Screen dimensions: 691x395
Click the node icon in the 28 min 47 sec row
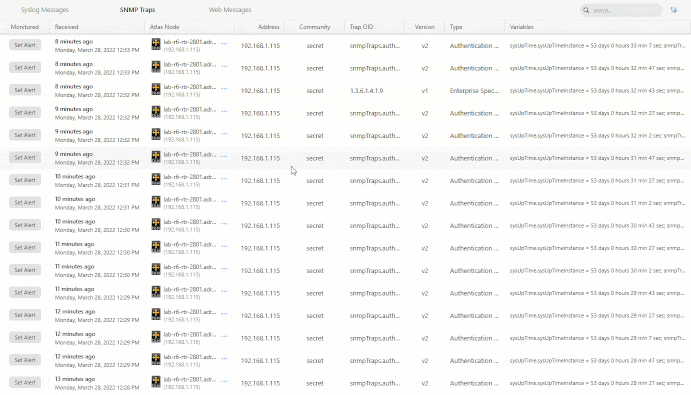pyautogui.click(x=156, y=359)
